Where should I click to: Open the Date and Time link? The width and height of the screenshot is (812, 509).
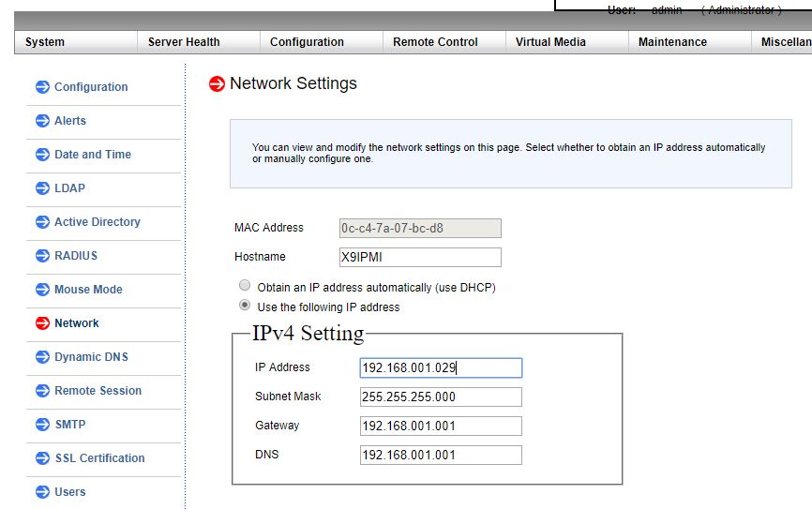93,155
